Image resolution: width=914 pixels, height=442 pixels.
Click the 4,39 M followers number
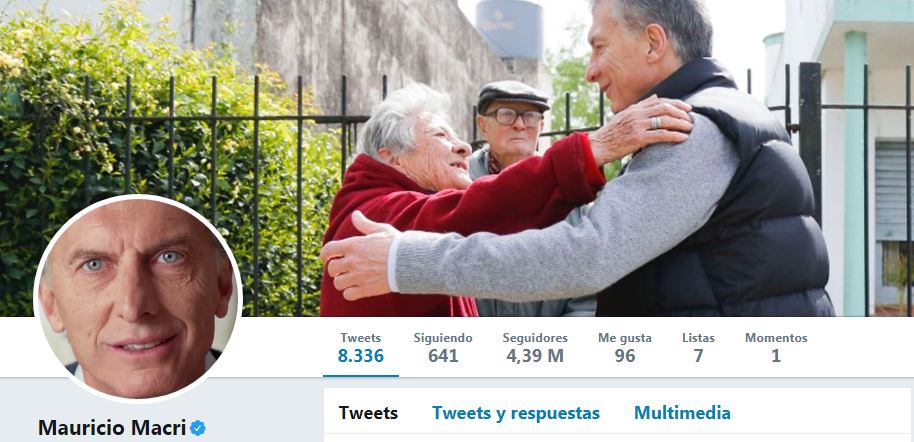535,356
